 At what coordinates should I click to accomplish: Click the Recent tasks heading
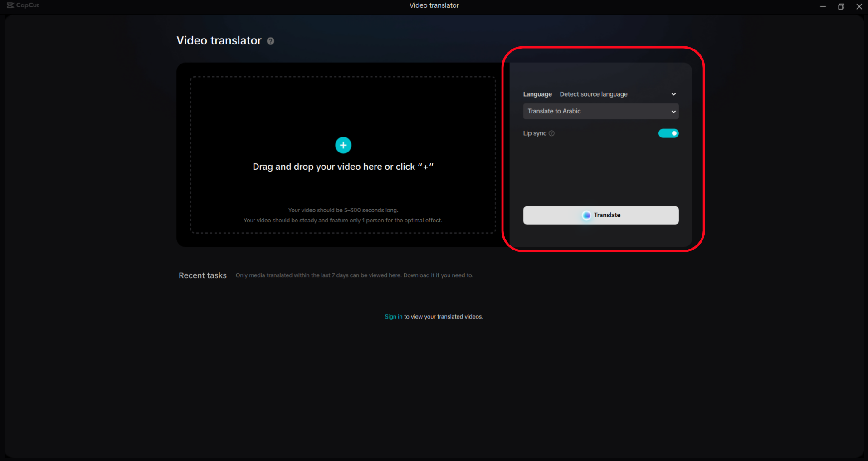click(202, 275)
